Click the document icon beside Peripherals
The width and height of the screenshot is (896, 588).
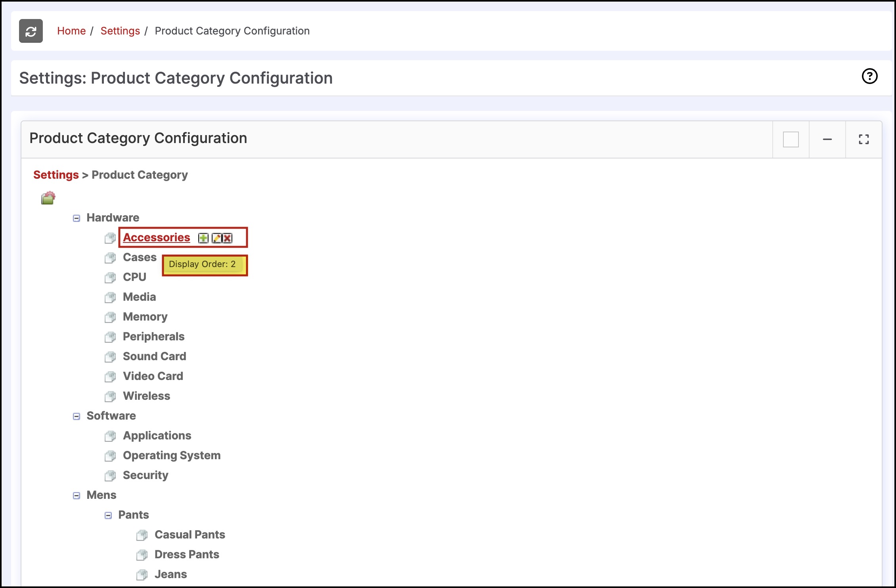(x=110, y=337)
